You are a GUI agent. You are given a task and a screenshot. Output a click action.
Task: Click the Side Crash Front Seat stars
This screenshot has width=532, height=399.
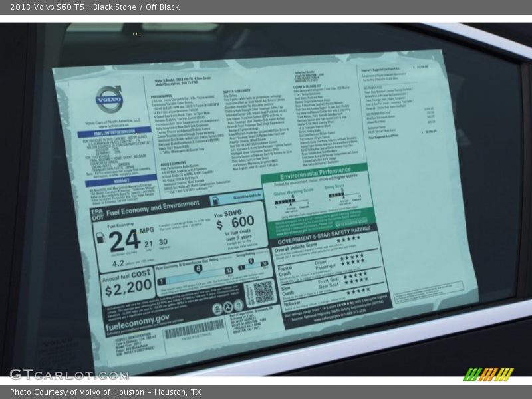(x=356, y=275)
